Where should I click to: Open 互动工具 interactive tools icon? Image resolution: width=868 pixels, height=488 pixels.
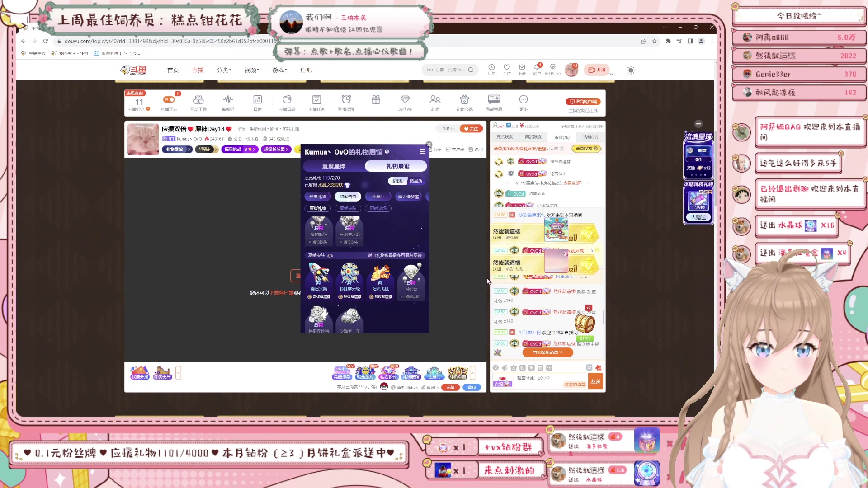coord(198,99)
